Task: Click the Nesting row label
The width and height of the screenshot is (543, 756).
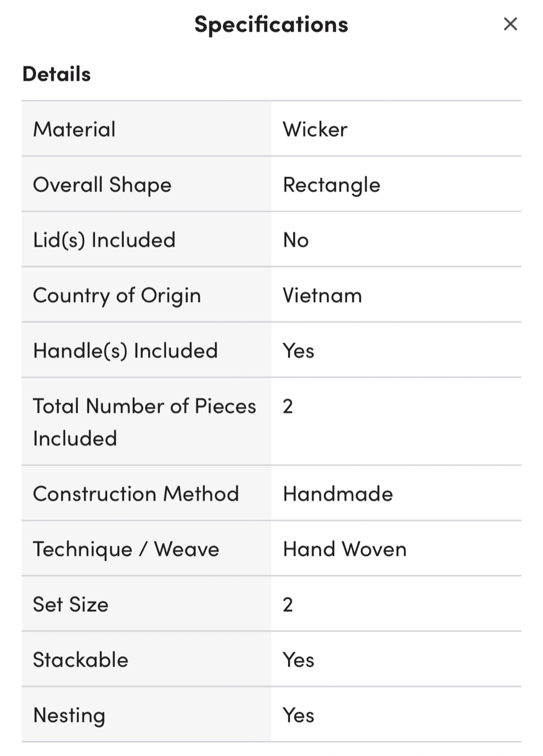Action: [69, 715]
